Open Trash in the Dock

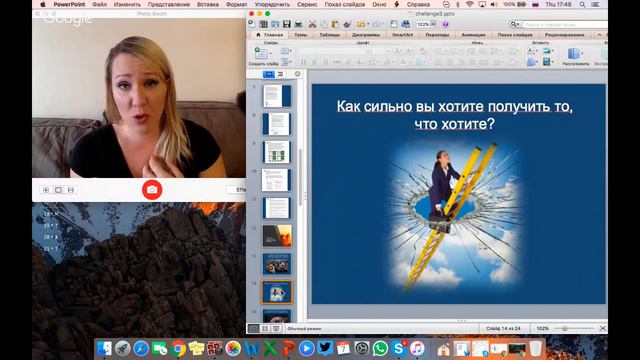[x=535, y=349]
